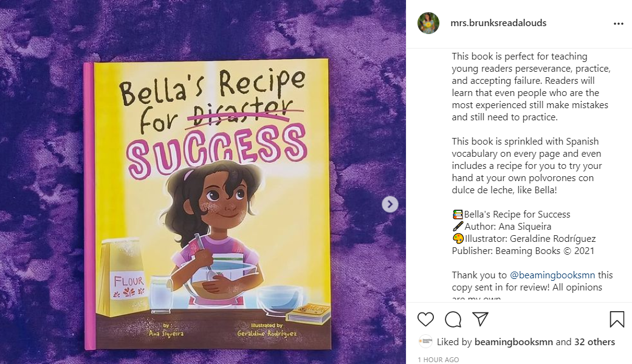Click beamingbooksmn in the Liked by line
Image resolution: width=632 pixels, height=364 pixels.
pyautogui.click(x=515, y=342)
